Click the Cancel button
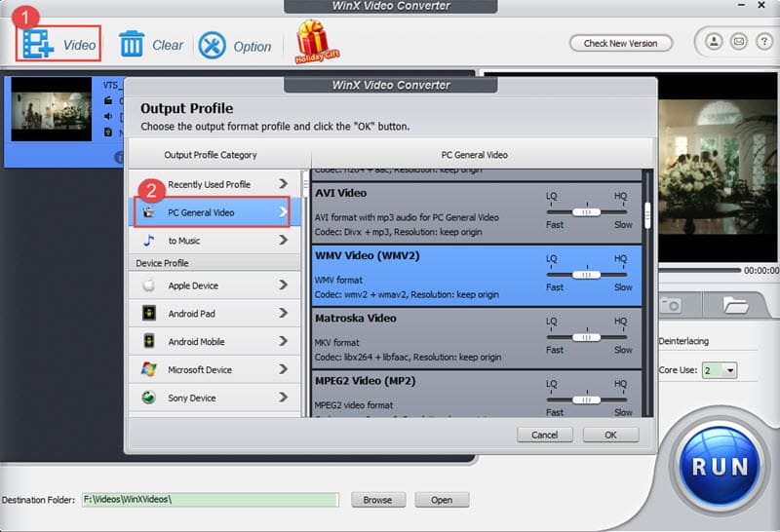Image resolution: width=780 pixels, height=532 pixels. [545, 435]
